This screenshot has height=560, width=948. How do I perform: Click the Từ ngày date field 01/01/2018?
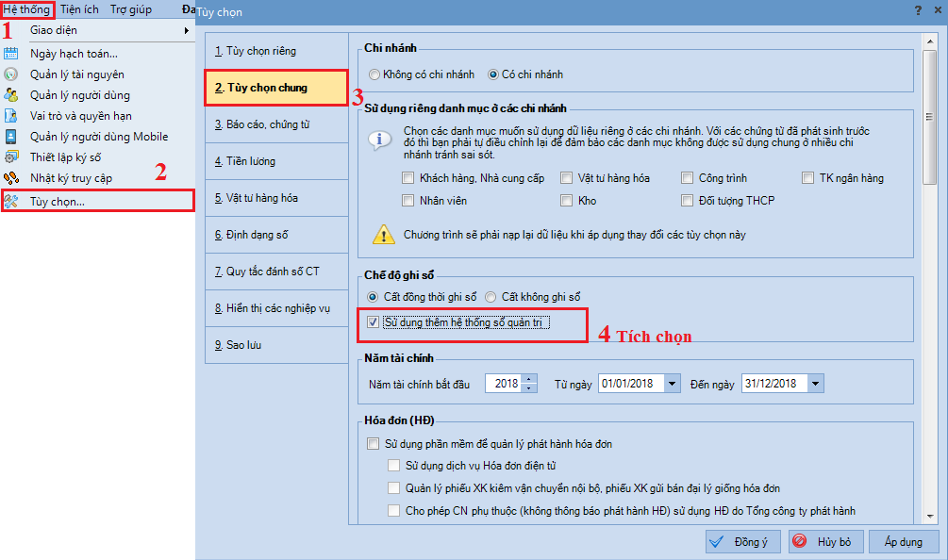pos(631,384)
